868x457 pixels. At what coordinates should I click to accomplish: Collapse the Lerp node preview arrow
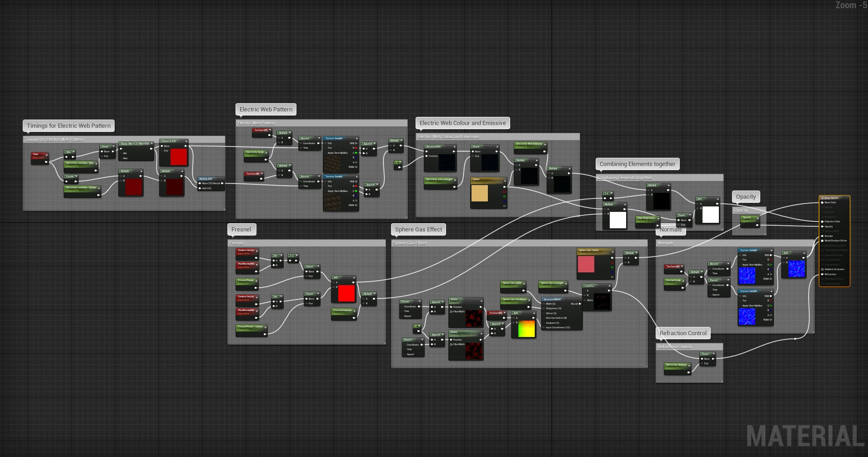[x=609, y=286]
